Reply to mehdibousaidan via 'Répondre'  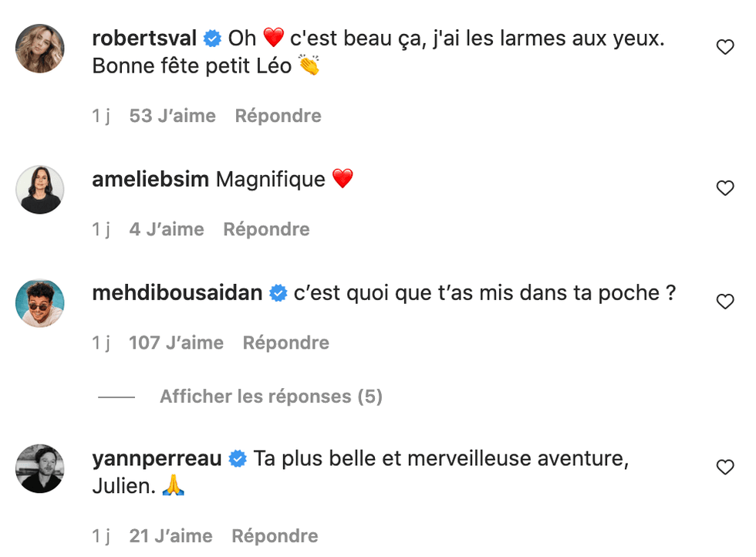click(285, 343)
